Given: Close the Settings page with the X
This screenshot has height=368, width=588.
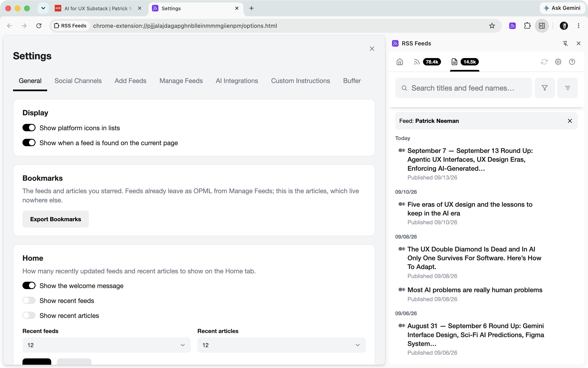Looking at the screenshot, I should 372,49.
